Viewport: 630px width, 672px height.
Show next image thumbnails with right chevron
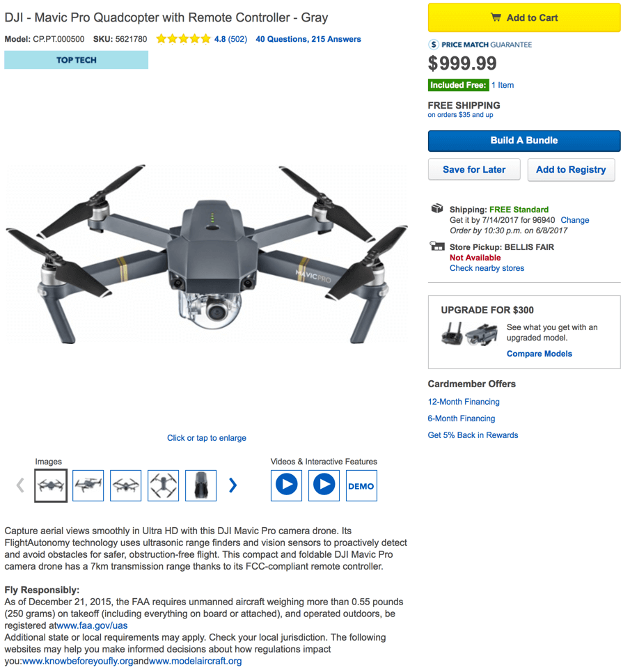[233, 485]
